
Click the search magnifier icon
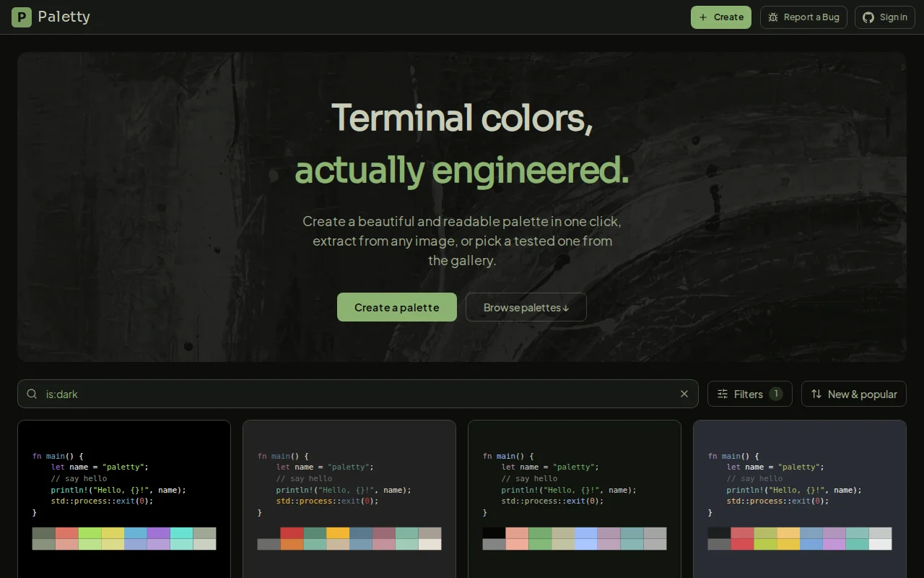tap(32, 394)
